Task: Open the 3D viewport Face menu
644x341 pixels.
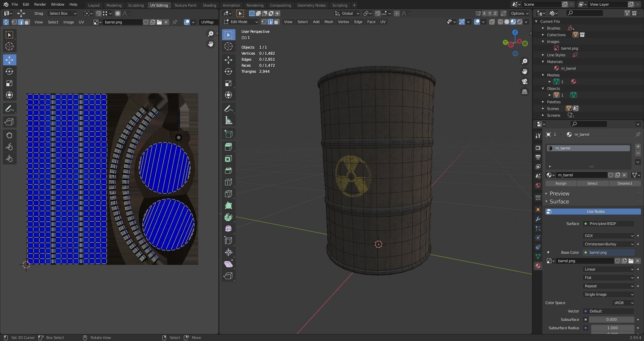Action: 371,22
